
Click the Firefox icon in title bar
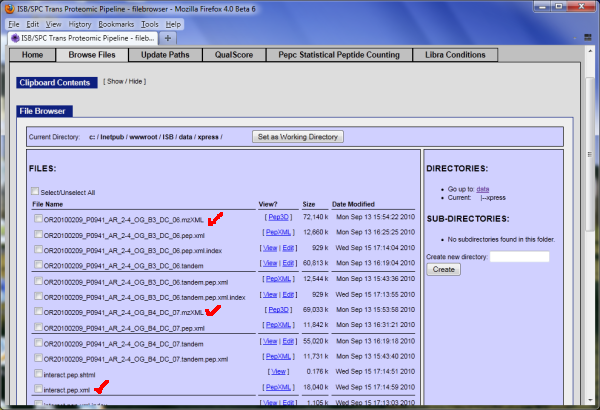(x=10, y=8)
